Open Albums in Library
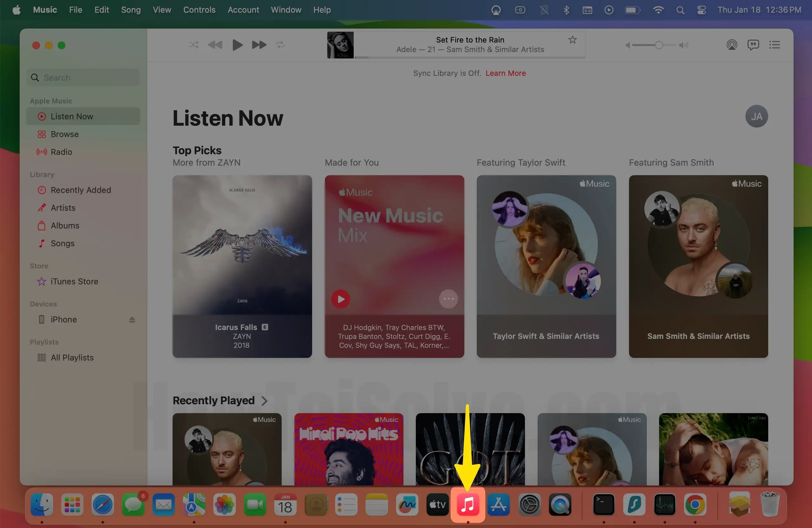The height and width of the screenshot is (528, 812). [83, 226]
